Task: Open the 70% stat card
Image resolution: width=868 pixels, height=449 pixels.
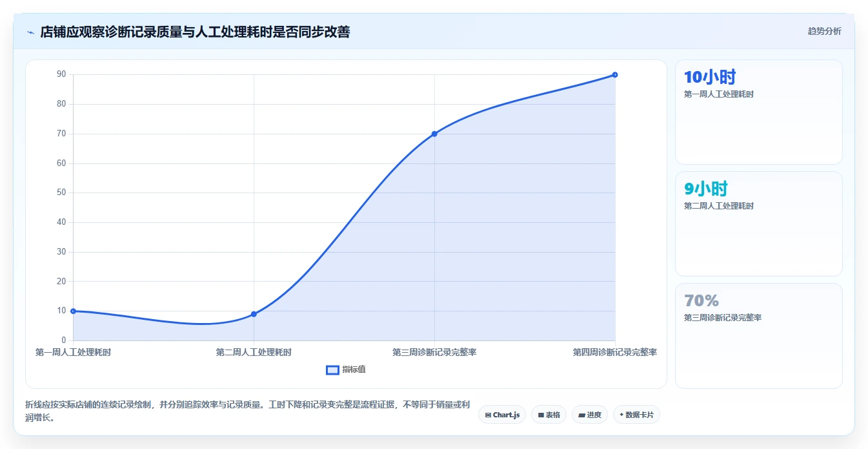Action: tap(759, 335)
